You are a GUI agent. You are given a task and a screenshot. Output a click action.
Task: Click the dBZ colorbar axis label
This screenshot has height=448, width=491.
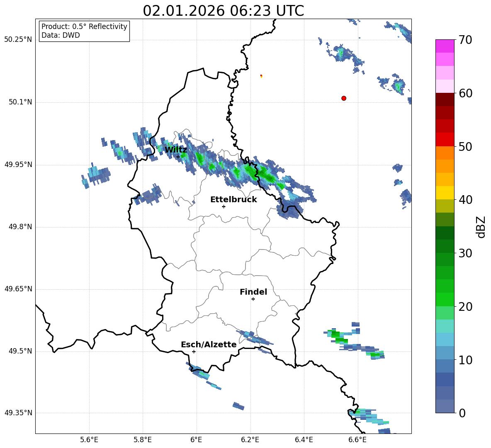pyautogui.click(x=481, y=227)
